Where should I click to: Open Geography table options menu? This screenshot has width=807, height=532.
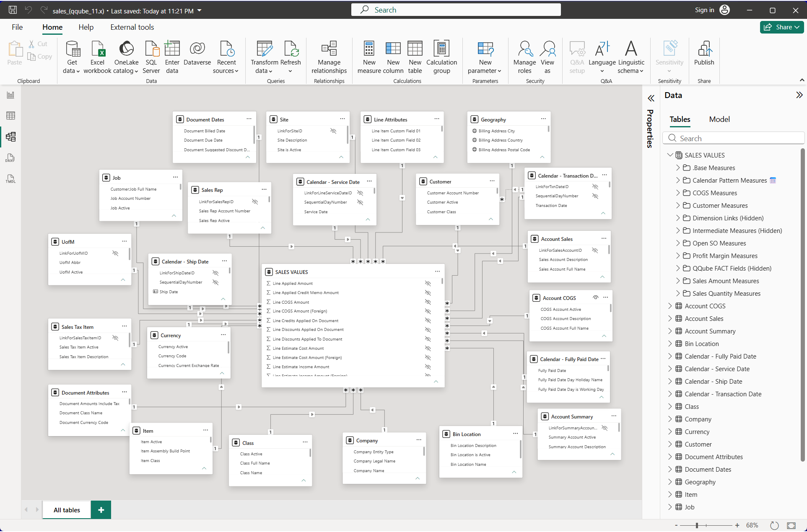pyautogui.click(x=543, y=119)
